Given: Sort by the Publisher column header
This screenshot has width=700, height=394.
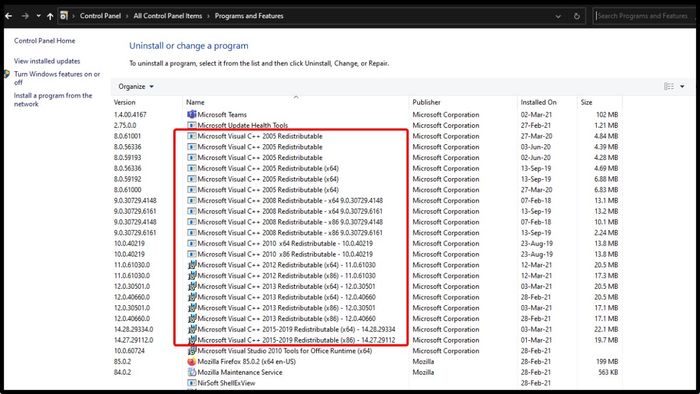Looking at the screenshot, I should tap(426, 102).
